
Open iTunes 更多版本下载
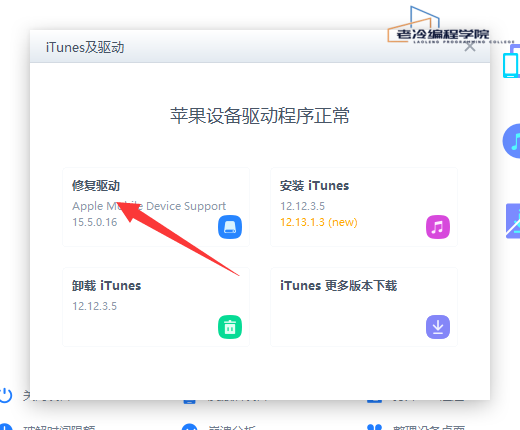point(339,286)
